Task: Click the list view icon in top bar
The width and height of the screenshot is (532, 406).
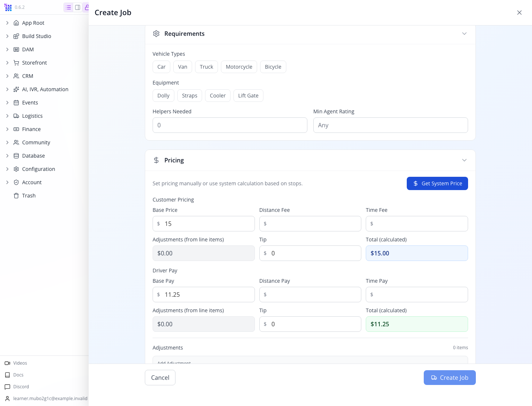Action: click(x=68, y=7)
